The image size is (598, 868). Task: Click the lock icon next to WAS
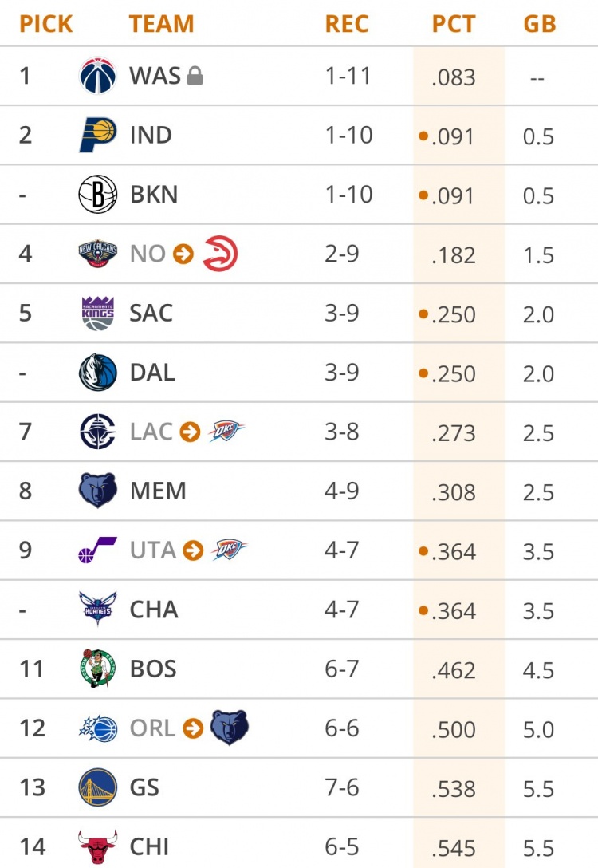(x=195, y=77)
